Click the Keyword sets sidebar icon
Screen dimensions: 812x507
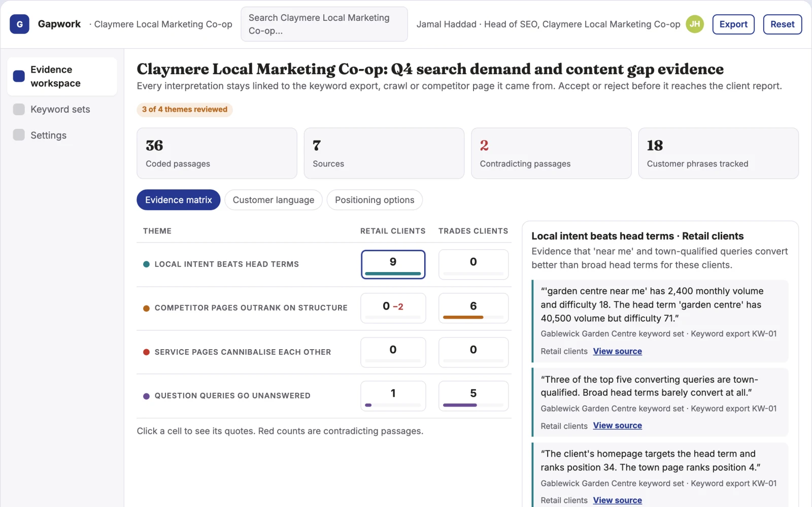[19, 109]
